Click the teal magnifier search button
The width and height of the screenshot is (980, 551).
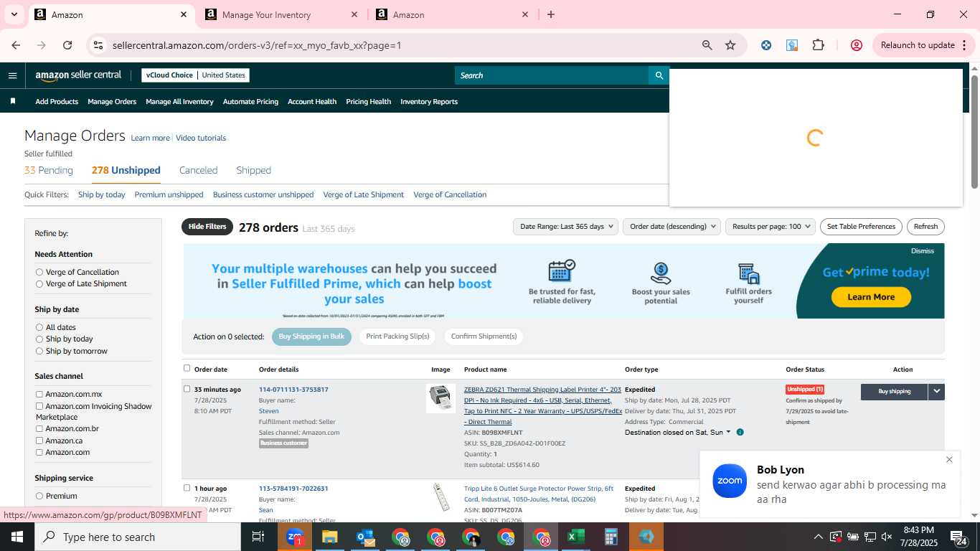pos(659,75)
